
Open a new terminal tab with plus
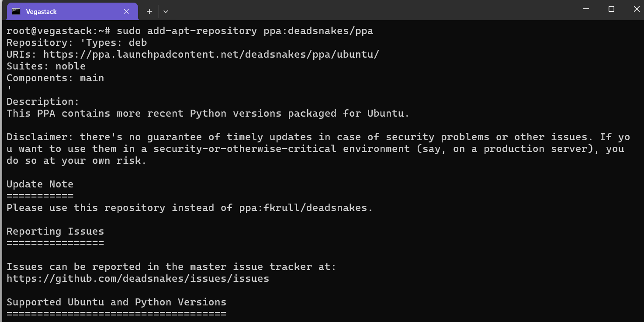coord(149,12)
